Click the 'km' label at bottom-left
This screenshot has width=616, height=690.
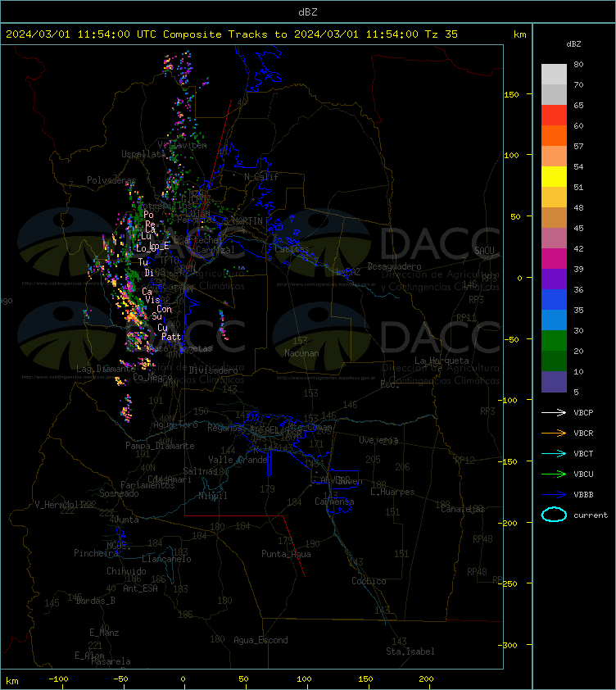12,681
